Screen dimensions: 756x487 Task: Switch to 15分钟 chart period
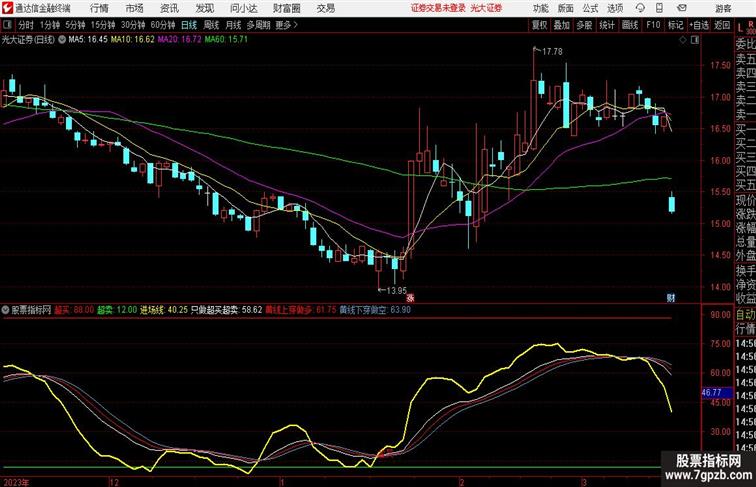pyautogui.click(x=103, y=25)
